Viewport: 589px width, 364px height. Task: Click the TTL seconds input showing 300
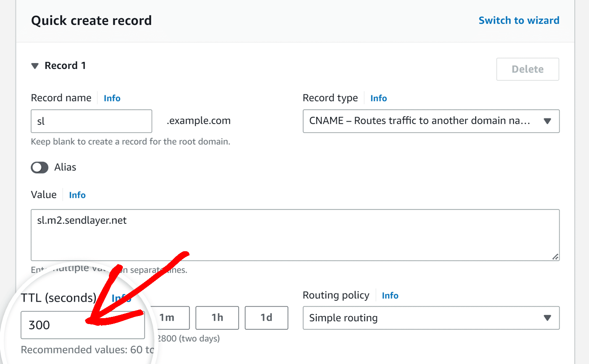[82, 325]
